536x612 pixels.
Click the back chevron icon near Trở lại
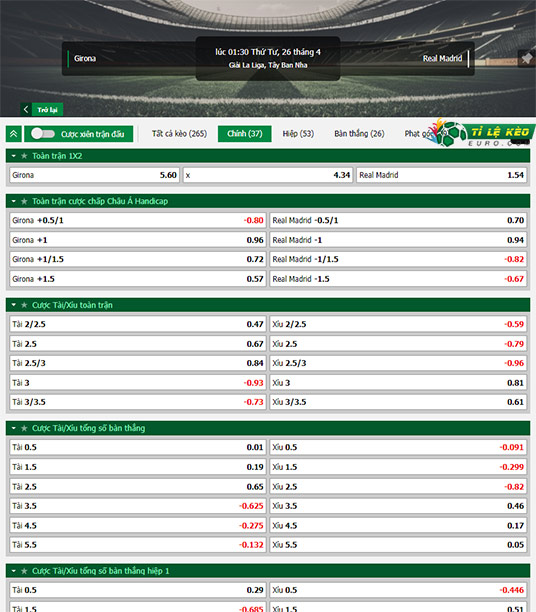point(26,110)
